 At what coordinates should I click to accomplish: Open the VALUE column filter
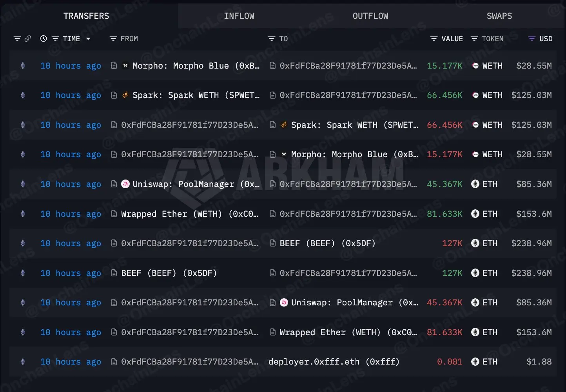[x=434, y=39]
